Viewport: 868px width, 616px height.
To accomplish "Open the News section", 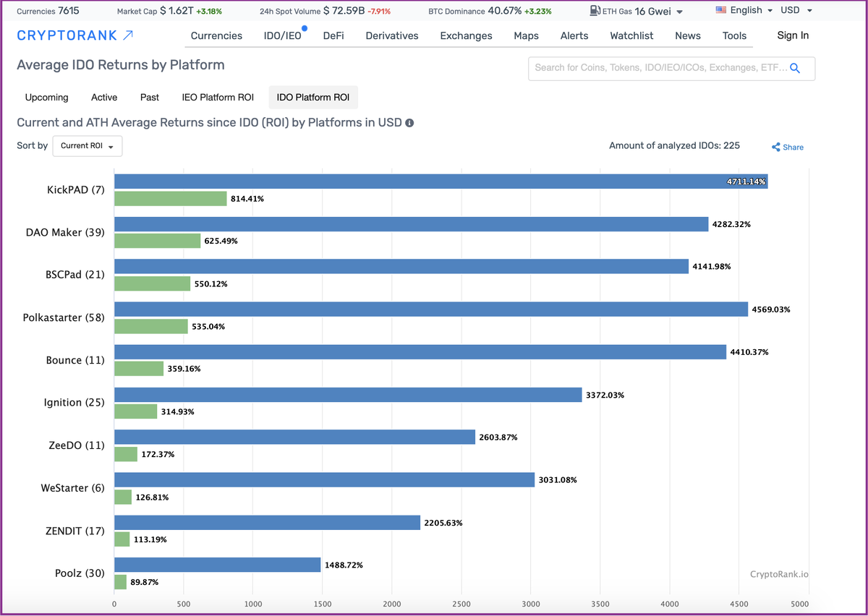I will coord(688,35).
